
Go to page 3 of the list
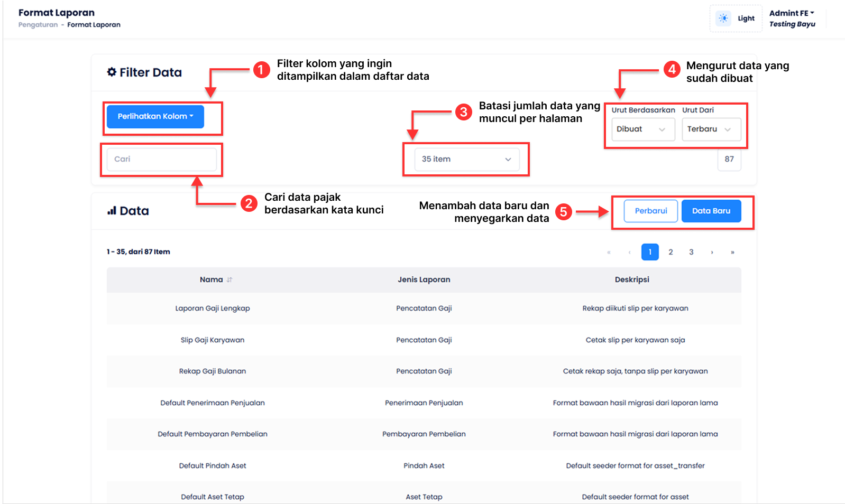coord(691,252)
